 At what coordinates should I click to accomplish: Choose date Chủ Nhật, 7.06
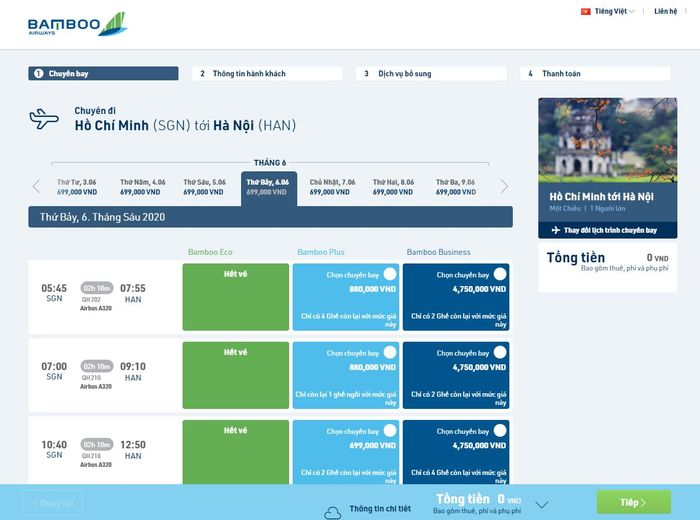[x=332, y=187]
